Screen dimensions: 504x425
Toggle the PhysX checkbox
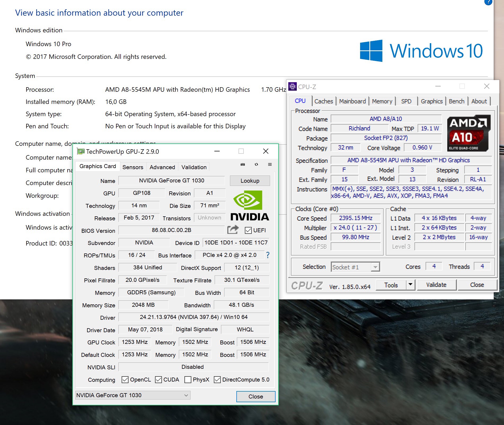[188, 379]
